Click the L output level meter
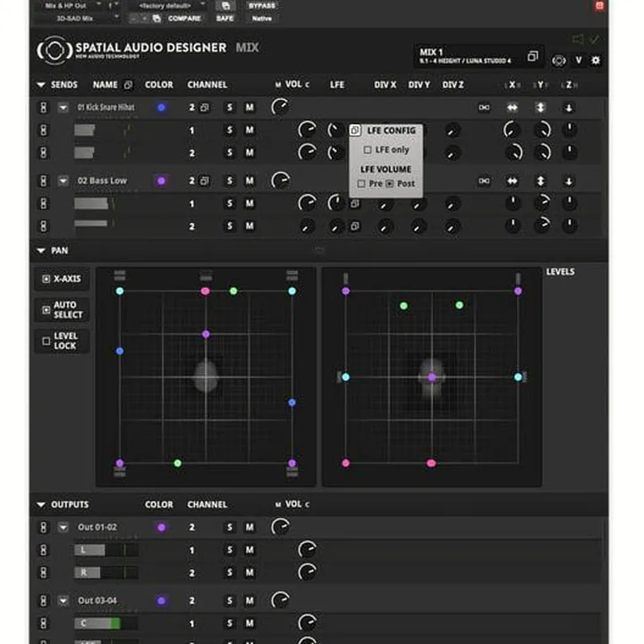 [106, 550]
